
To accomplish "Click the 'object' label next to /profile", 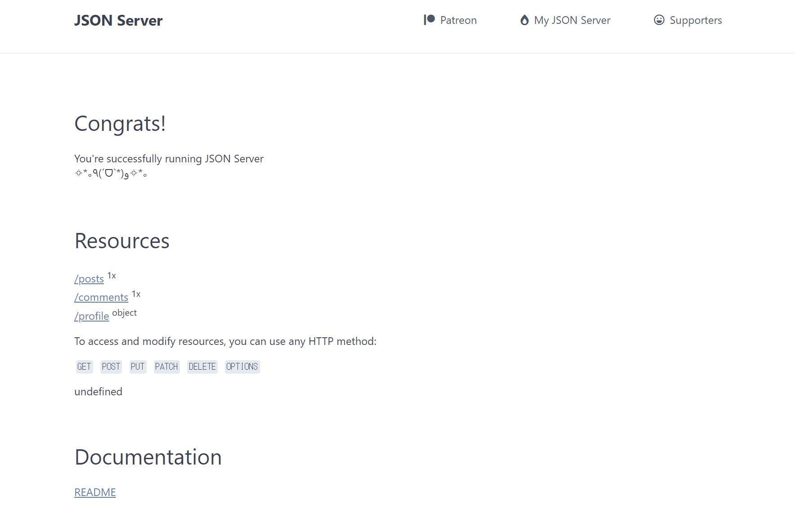I will point(124,313).
